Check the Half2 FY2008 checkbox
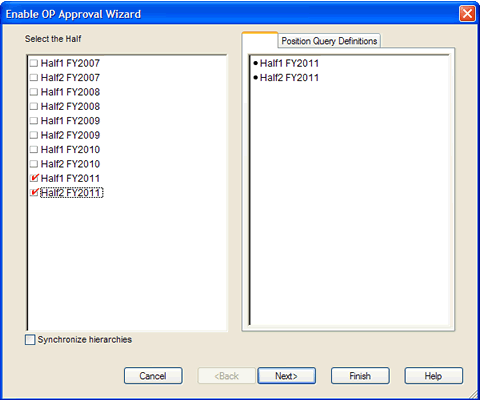Image resolution: width=480 pixels, height=400 pixels. click(x=34, y=106)
